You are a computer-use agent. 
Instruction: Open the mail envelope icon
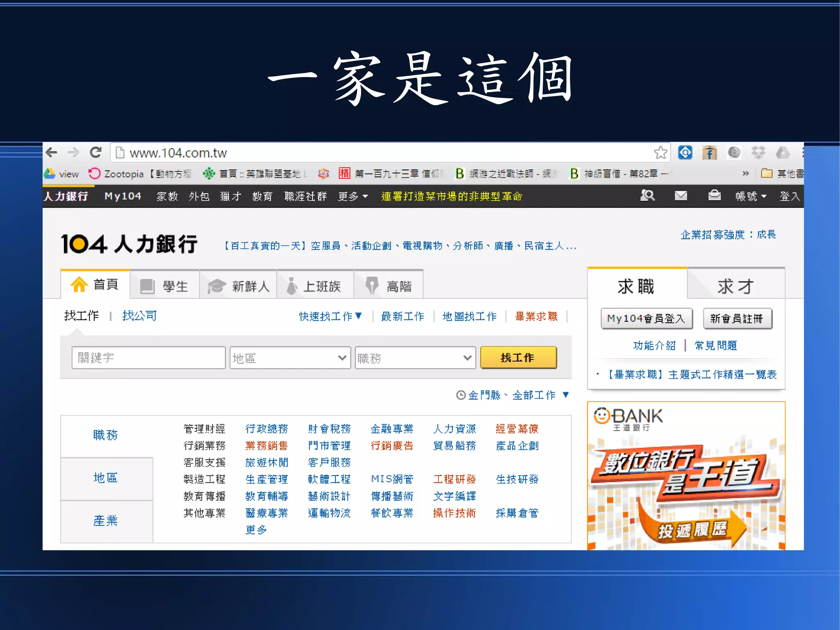point(681,196)
